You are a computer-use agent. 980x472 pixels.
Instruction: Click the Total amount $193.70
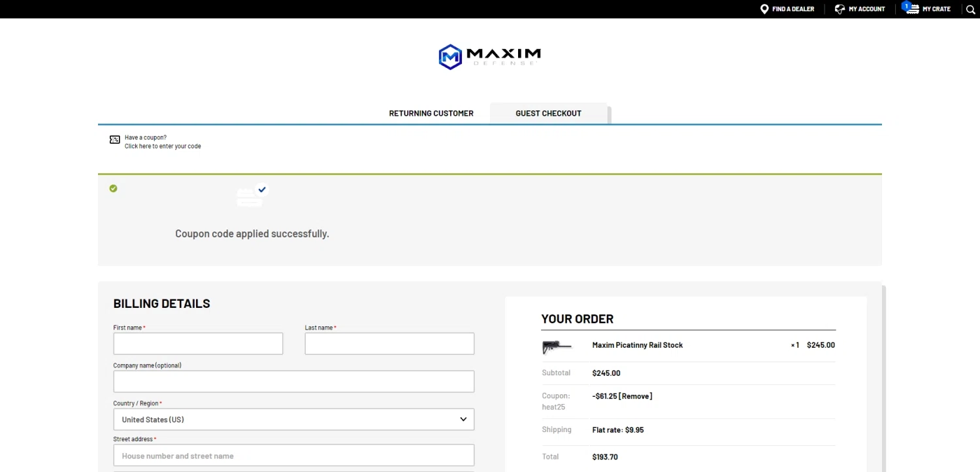click(x=605, y=457)
